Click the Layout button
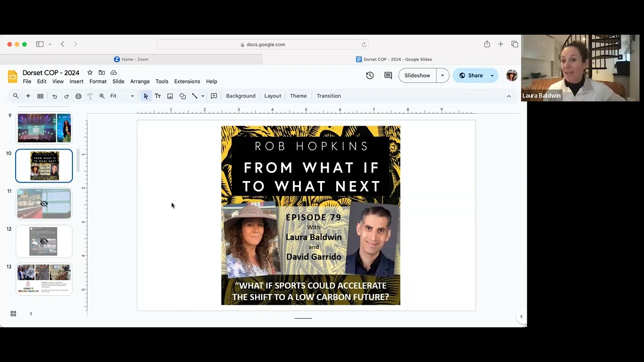The width and height of the screenshot is (644, 362). (273, 96)
